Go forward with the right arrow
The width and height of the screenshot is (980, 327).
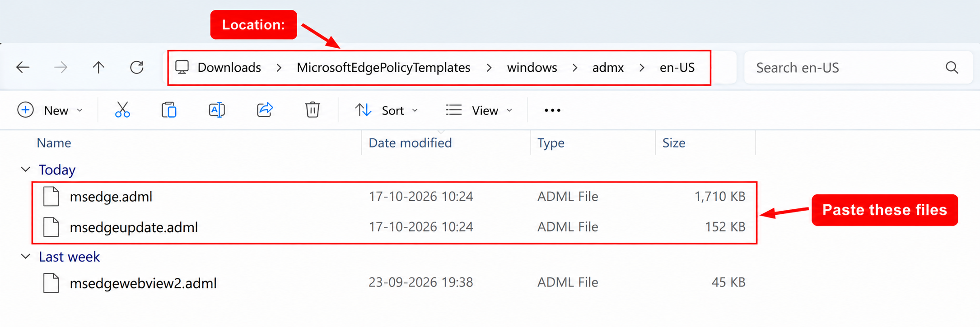[61, 68]
